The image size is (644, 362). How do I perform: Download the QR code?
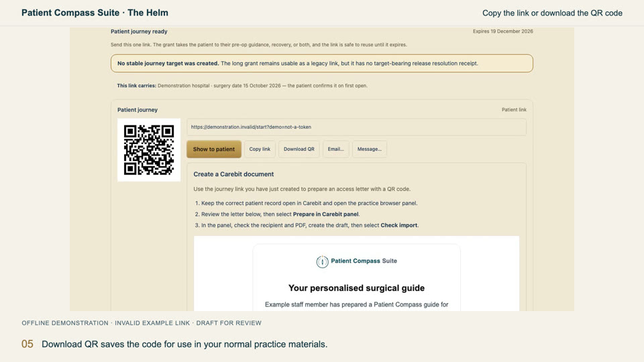coord(299,149)
